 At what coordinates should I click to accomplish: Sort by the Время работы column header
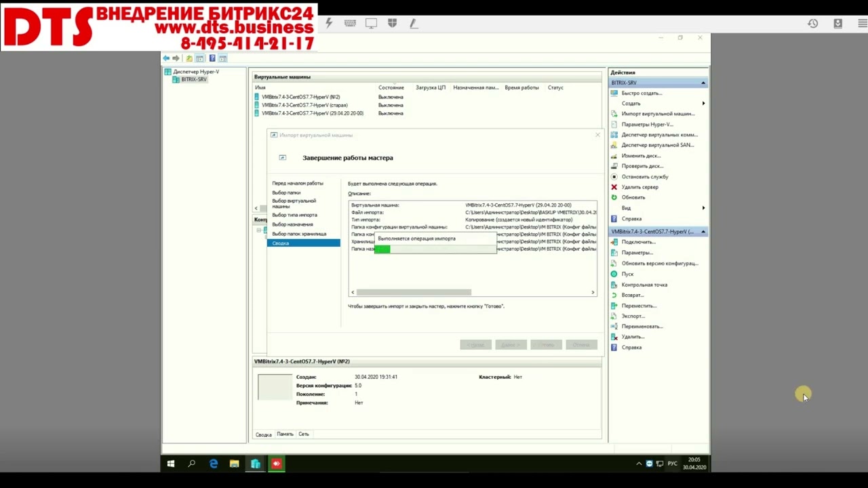pyautogui.click(x=521, y=87)
